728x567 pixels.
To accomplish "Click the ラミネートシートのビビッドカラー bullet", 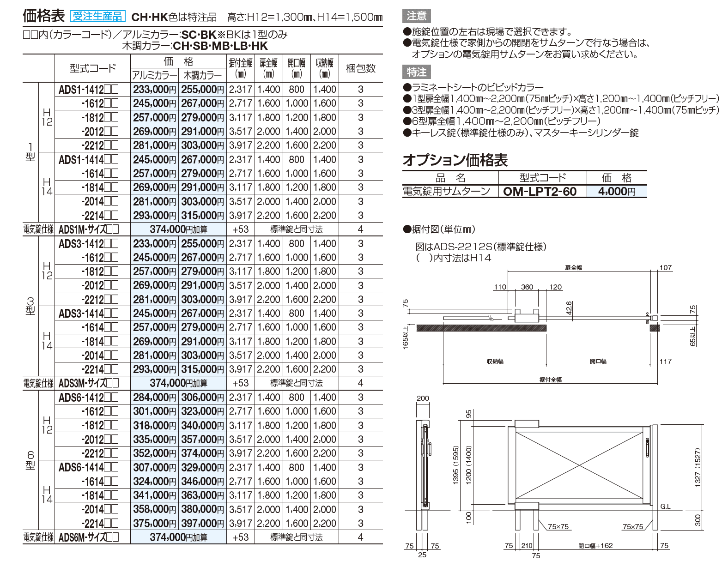I will tap(473, 87).
